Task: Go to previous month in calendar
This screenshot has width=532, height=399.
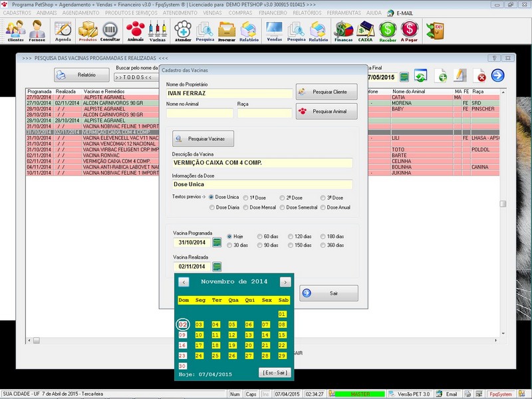Action: click(184, 282)
